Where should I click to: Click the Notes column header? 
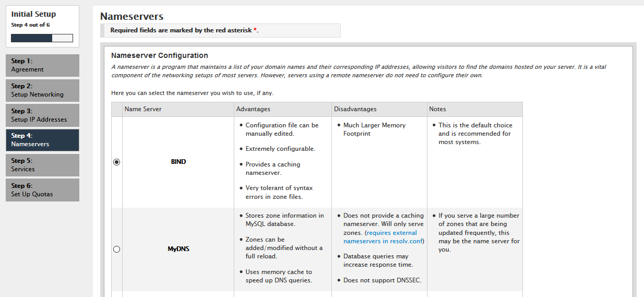tap(437, 109)
